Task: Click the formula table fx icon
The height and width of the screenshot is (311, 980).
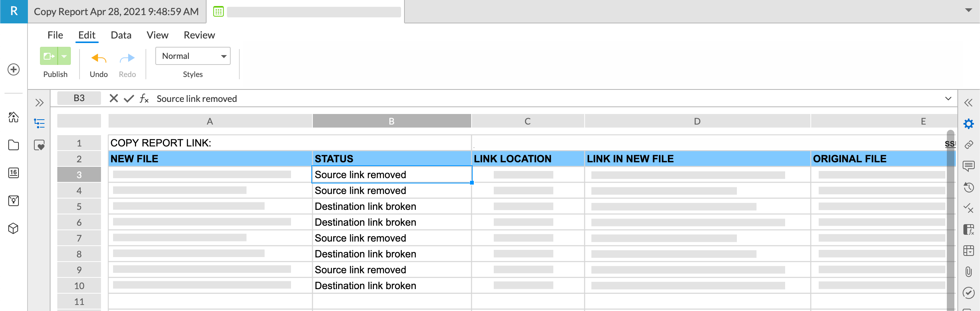Action: (x=968, y=229)
